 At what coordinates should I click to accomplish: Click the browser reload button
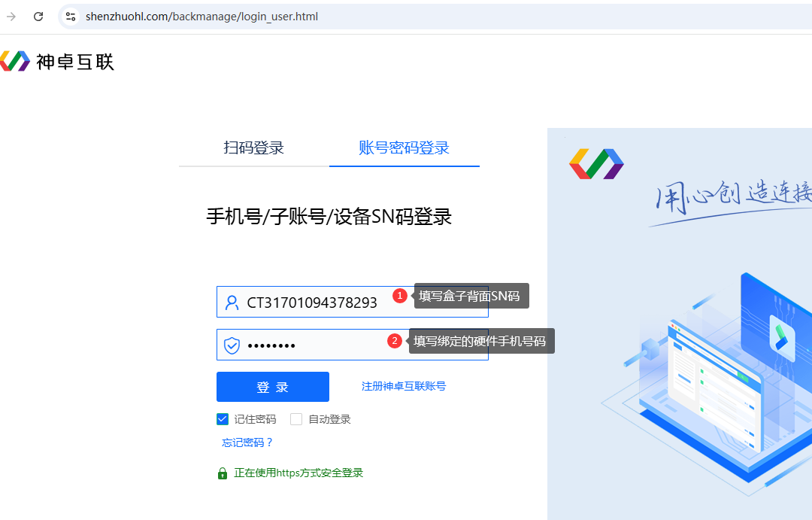click(x=38, y=17)
